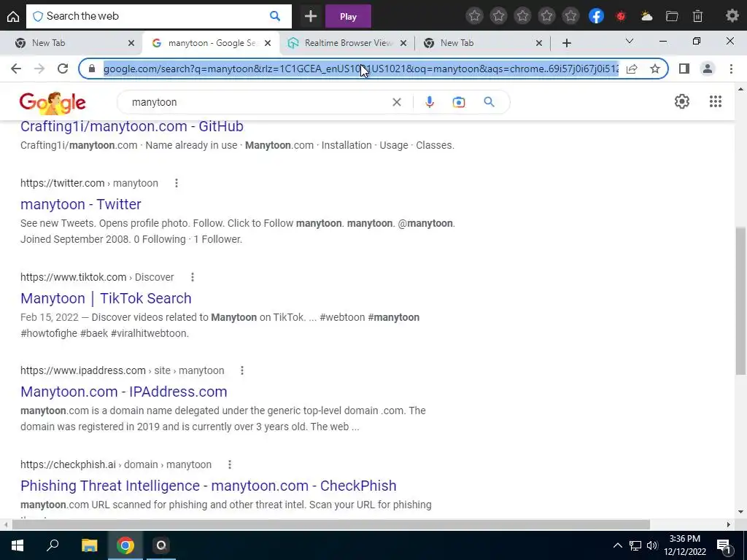The height and width of the screenshot is (560, 747).
Task: Click the Chrome address bar URL
Action: click(x=360, y=69)
